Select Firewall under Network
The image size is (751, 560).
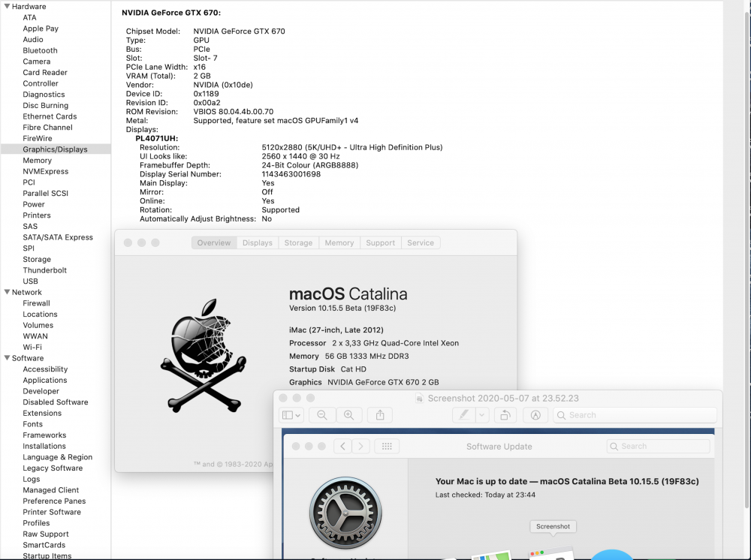pos(36,303)
